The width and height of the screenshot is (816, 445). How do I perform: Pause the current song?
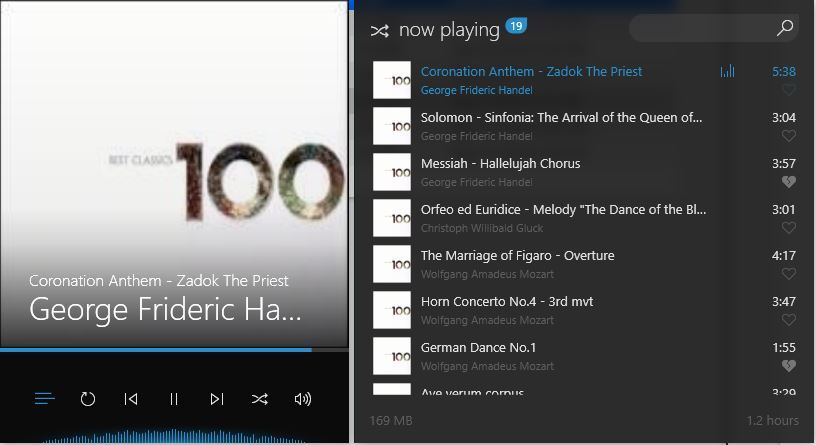pos(174,399)
